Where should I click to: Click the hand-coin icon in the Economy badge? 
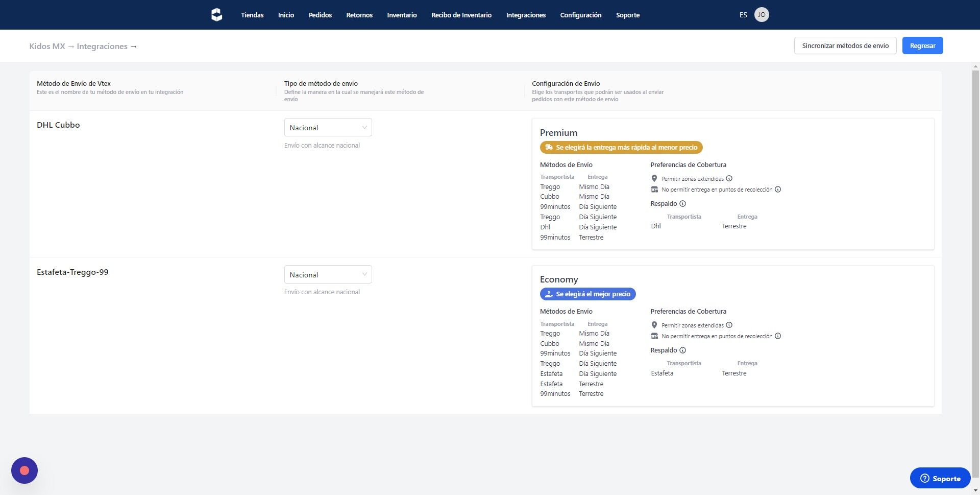coord(549,294)
